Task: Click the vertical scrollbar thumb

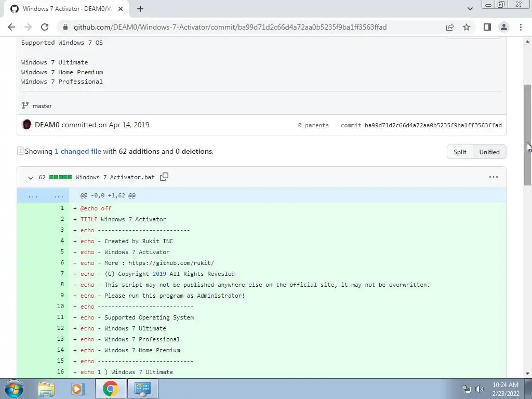Action: [x=527, y=135]
